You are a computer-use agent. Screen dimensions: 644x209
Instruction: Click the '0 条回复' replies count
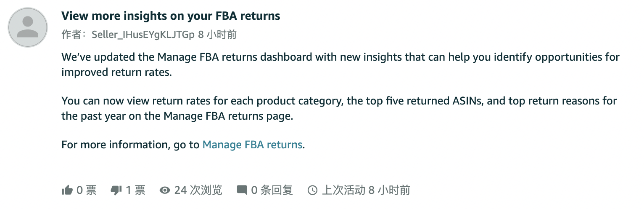point(272,190)
